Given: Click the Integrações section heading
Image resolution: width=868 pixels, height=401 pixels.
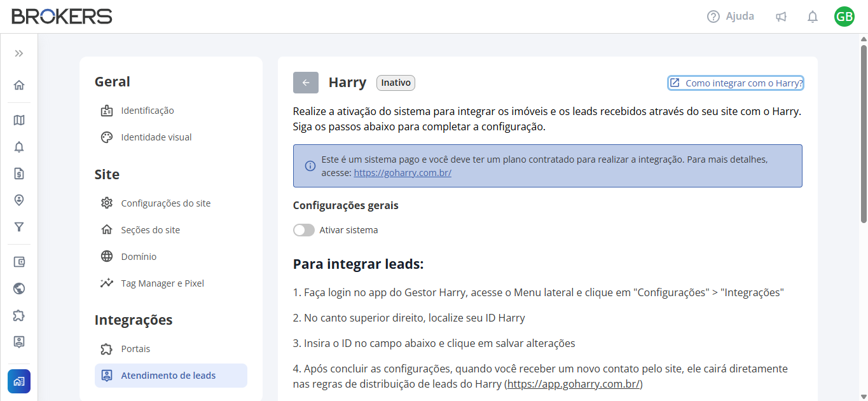Looking at the screenshot, I should click(134, 320).
